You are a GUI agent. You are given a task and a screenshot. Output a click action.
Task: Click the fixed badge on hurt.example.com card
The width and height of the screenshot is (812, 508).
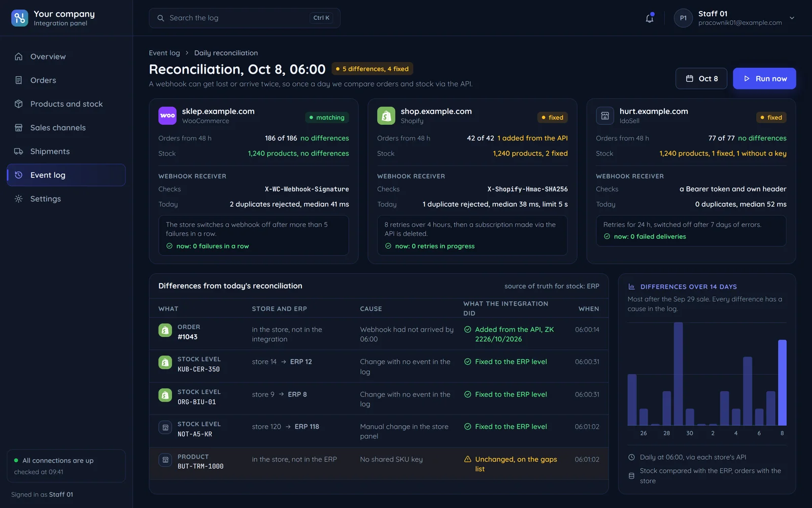click(771, 117)
